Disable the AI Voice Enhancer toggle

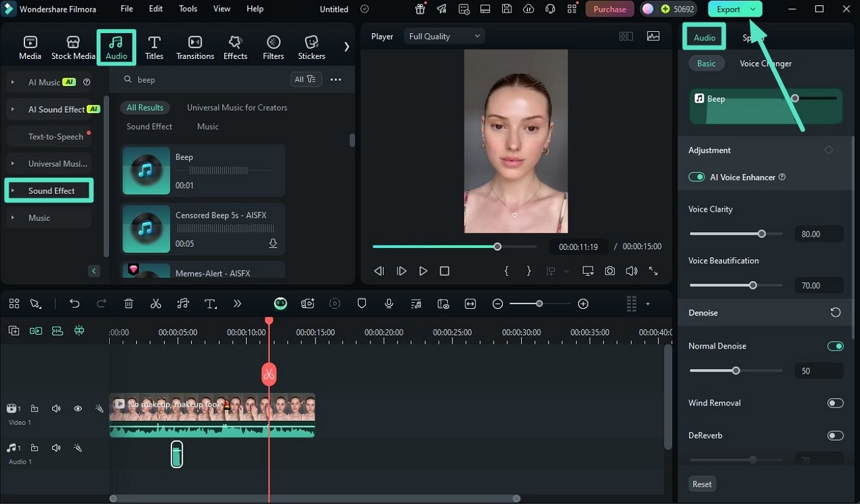[x=697, y=177]
